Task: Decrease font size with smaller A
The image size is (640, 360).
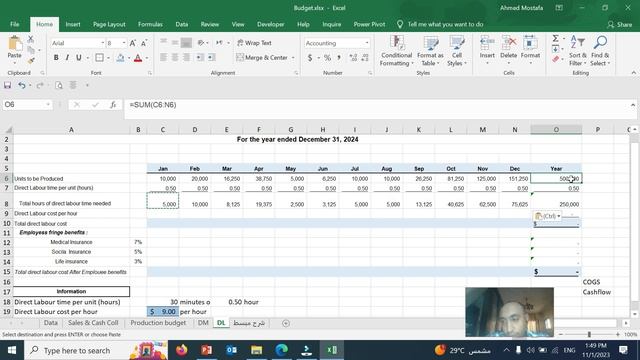Action: tap(144, 43)
